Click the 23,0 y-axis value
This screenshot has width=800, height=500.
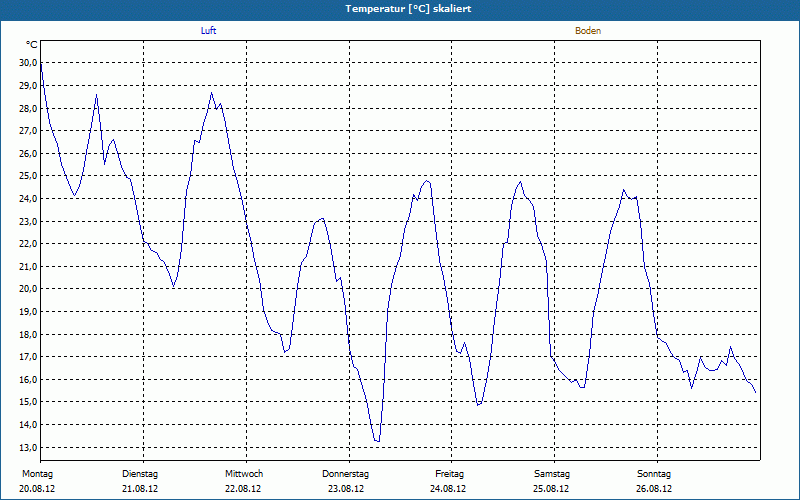pos(28,221)
